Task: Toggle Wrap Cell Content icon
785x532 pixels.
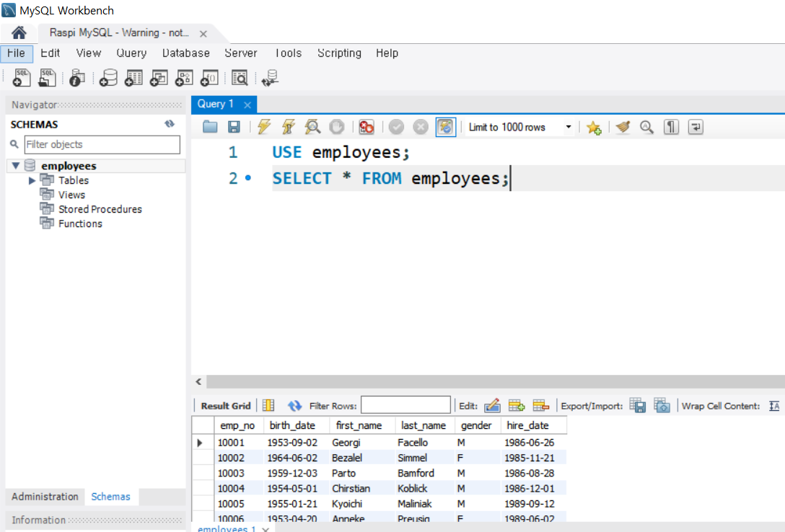Action: click(x=774, y=406)
